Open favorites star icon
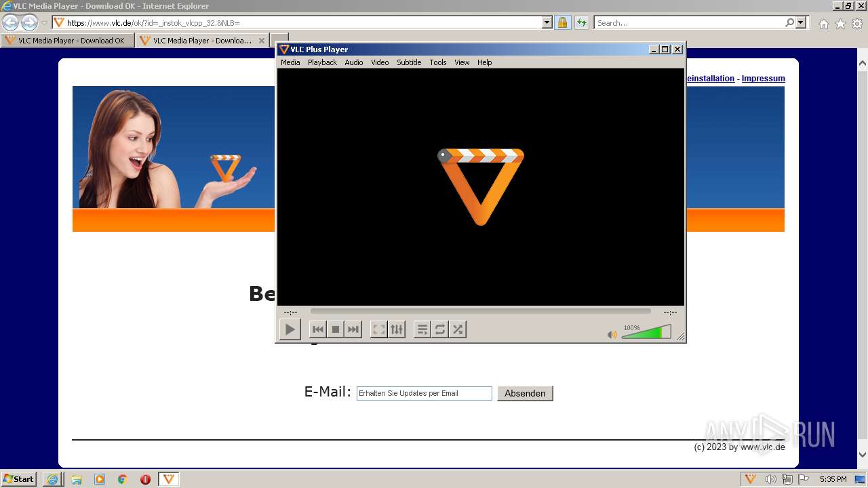This screenshot has height=488, width=868. (840, 24)
